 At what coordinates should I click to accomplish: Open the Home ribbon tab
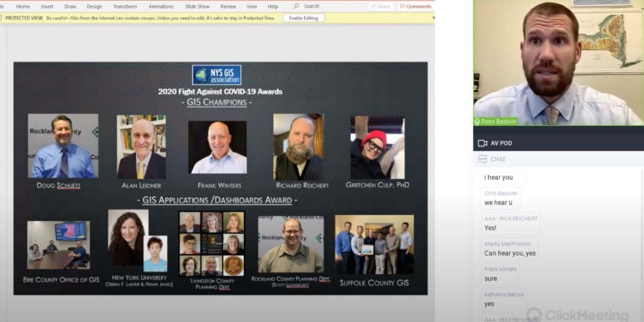tap(23, 7)
